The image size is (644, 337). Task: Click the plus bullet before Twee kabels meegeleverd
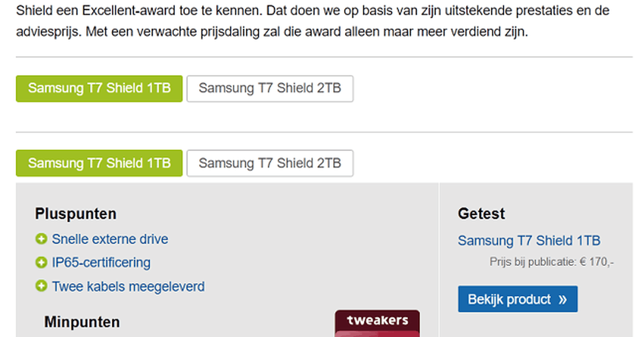pyautogui.click(x=41, y=286)
